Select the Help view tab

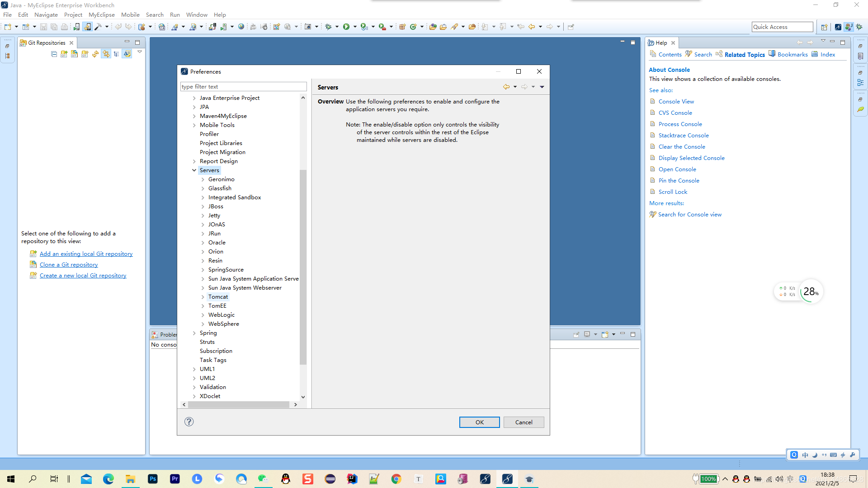coord(661,43)
